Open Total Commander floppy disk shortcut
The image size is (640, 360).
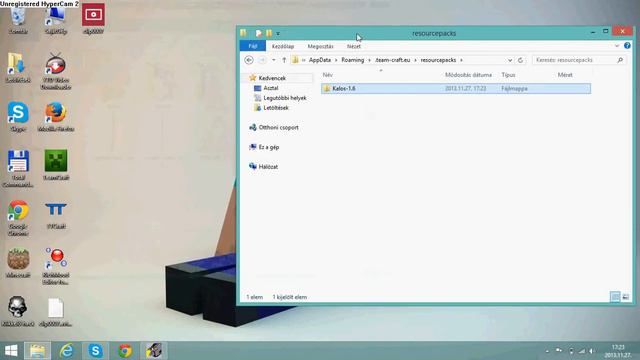[18, 169]
